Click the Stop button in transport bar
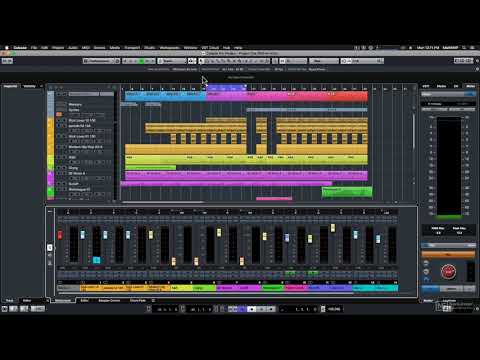 coord(252,309)
